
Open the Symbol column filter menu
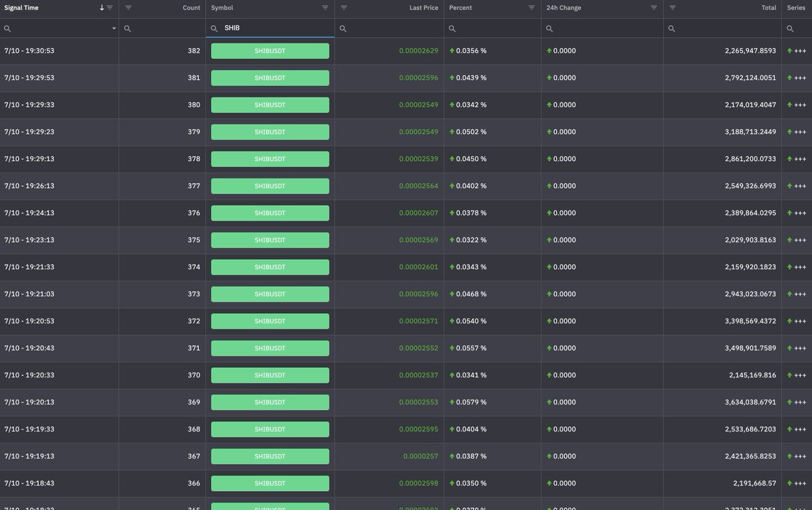[325, 8]
